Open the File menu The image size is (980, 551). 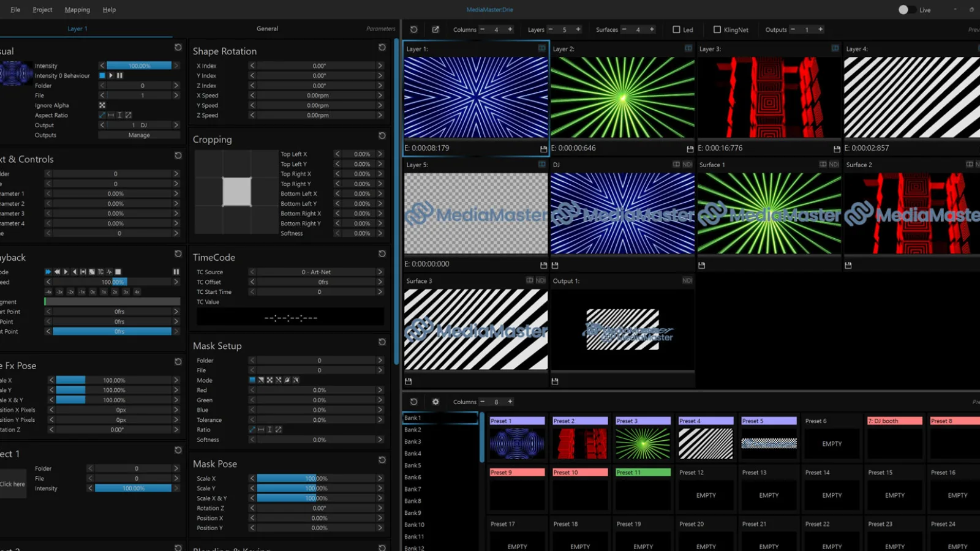point(15,10)
